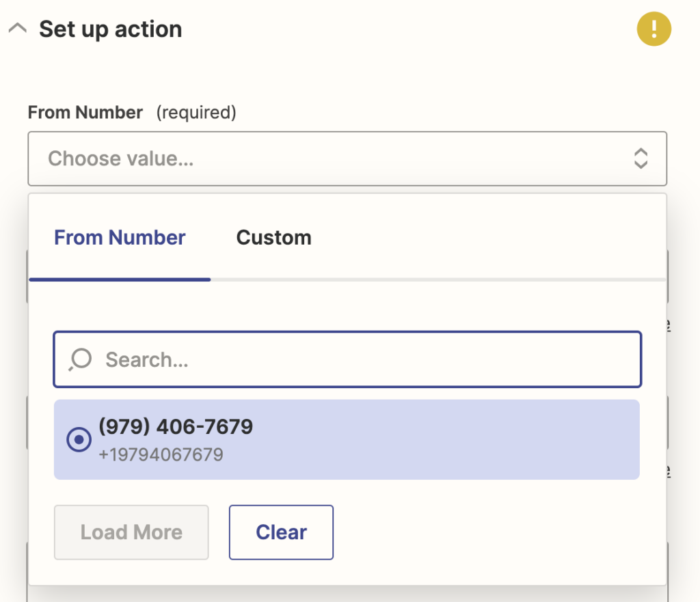Click the active tab underline indicator
This screenshot has height=602, width=700.
120,279
